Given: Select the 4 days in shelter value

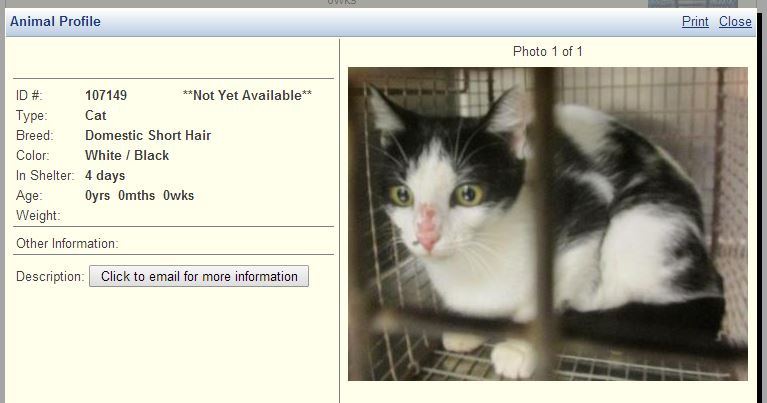Looking at the screenshot, I should tap(105, 176).
